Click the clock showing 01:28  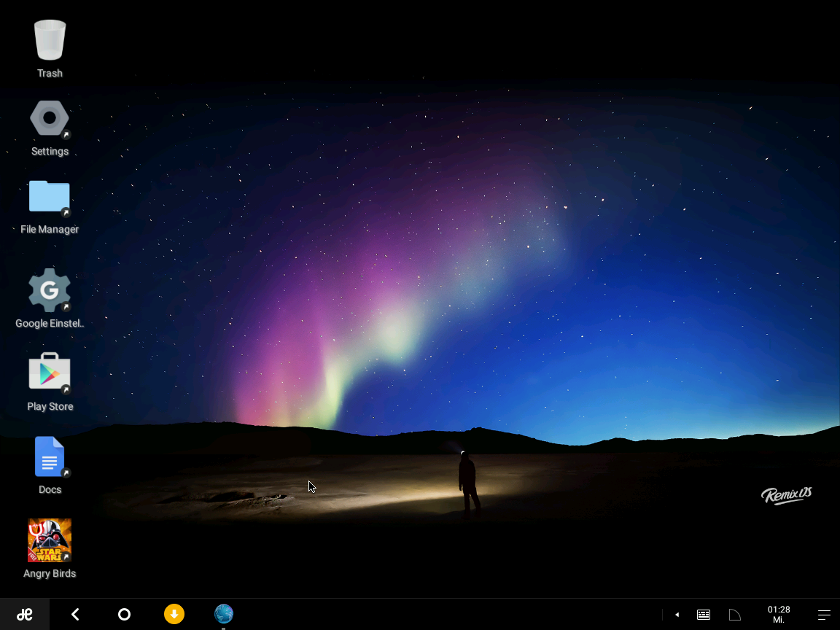coord(779,610)
